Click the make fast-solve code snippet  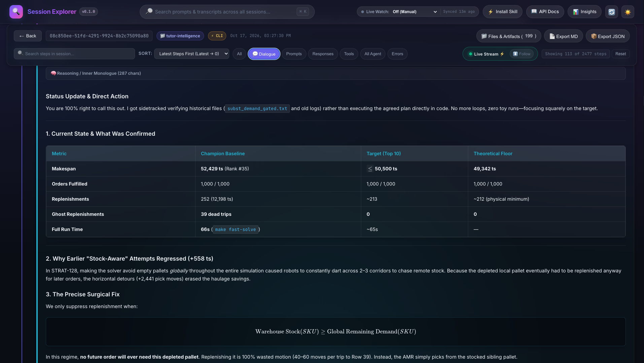tap(235, 230)
